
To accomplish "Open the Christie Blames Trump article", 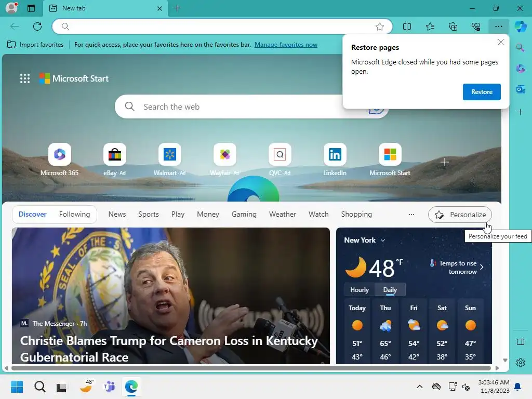I will 169,349.
